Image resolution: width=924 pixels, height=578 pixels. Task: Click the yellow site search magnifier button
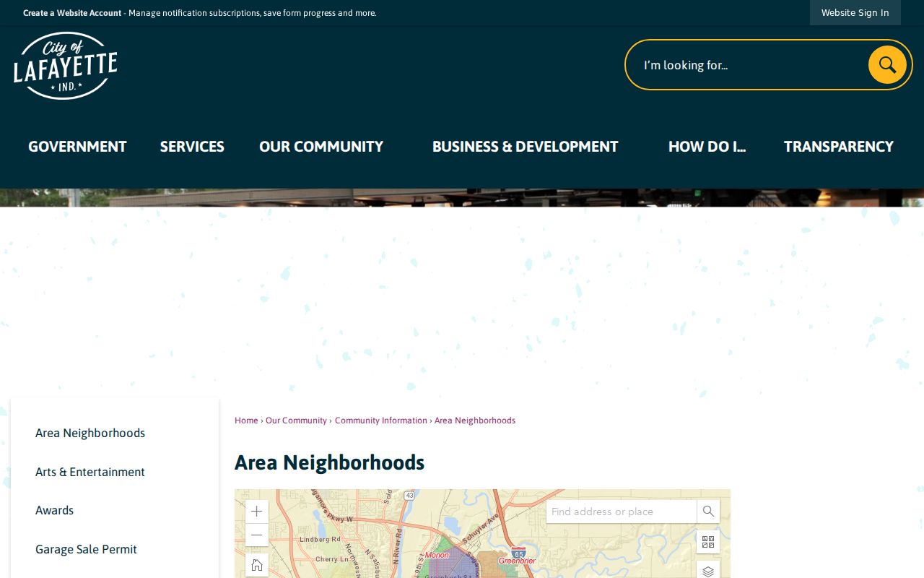coord(887,65)
